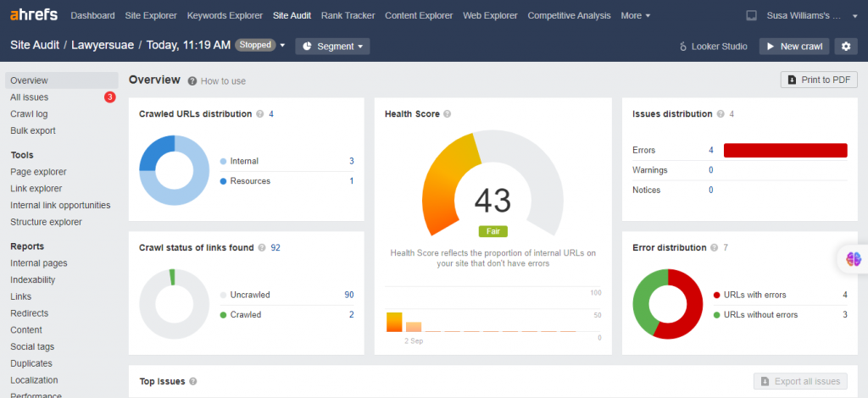Click help icon next to Health Score

pyautogui.click(x=448, y=113)
